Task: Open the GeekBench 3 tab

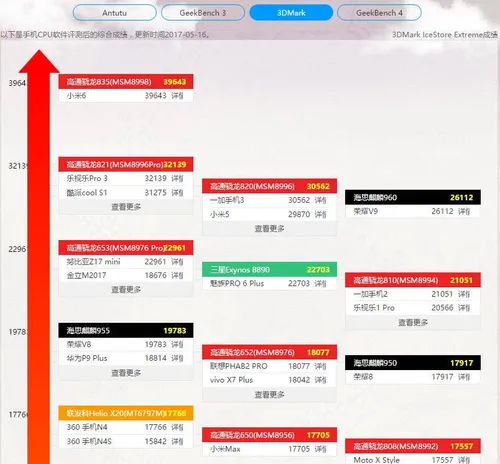Action: [x=203, y=13]
